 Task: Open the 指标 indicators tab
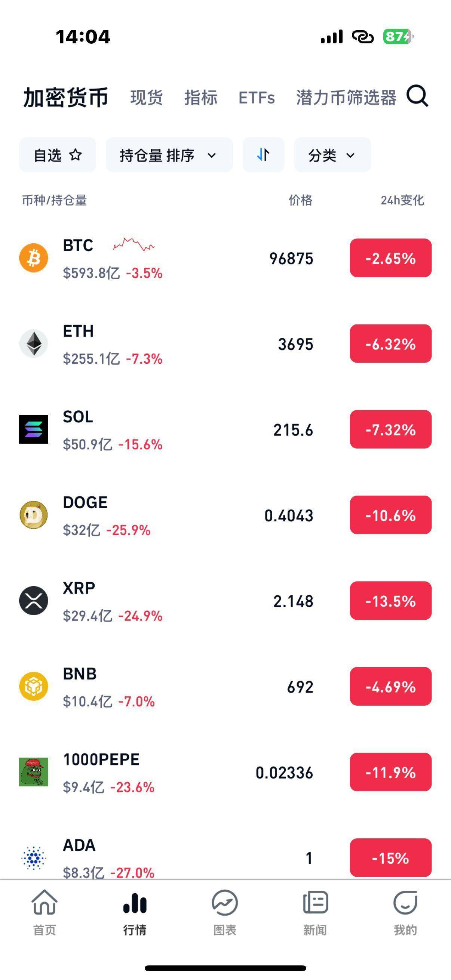[x=201, y=98]
